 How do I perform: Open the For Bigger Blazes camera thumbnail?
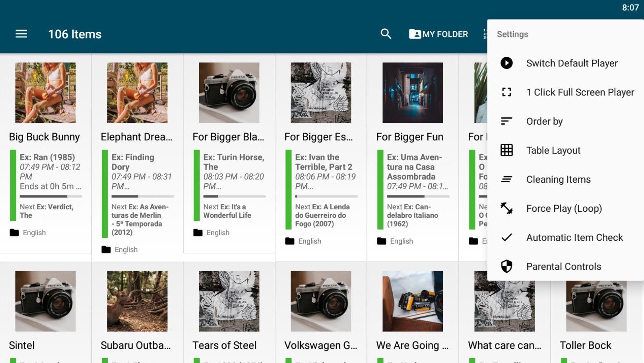(x=229, y=92)
